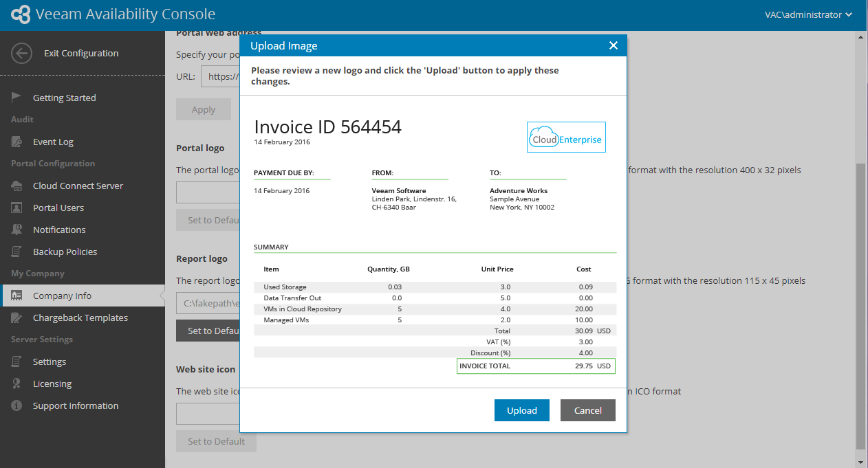This screenshot has width=868, height=468.
Task: Click the 'Discount (%)' row
Action: 435,353
